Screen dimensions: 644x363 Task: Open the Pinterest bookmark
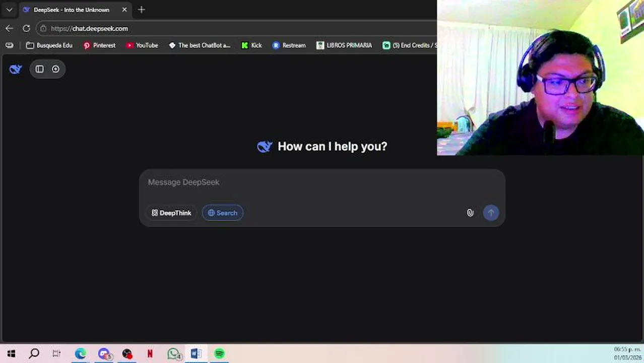point(99,45)
